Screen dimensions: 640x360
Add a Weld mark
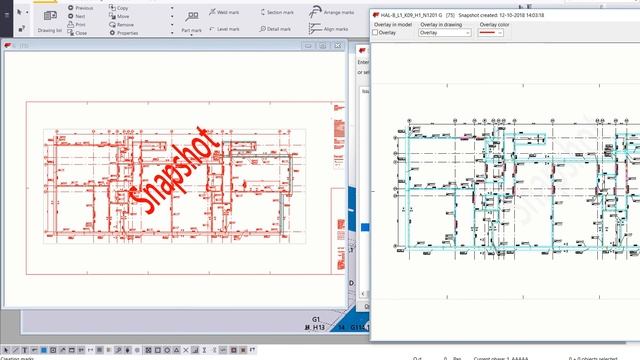pyautogui.click(x=224, y=12)
